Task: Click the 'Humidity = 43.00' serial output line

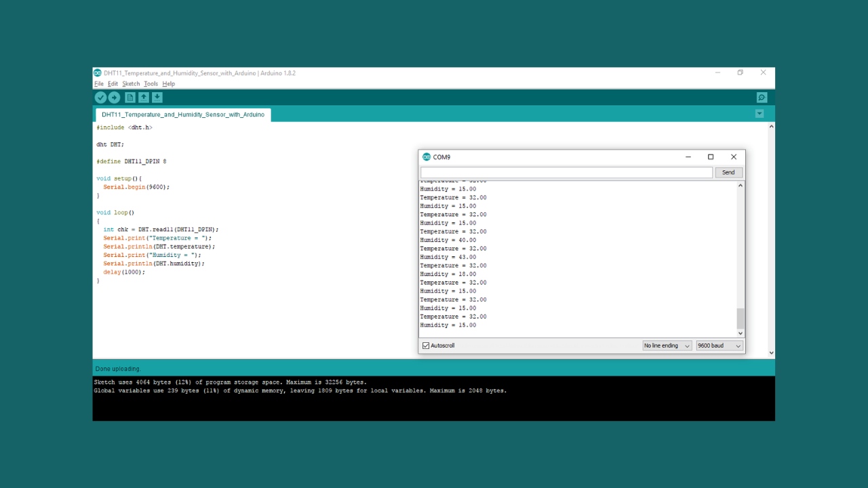Action: coord(448,257)
